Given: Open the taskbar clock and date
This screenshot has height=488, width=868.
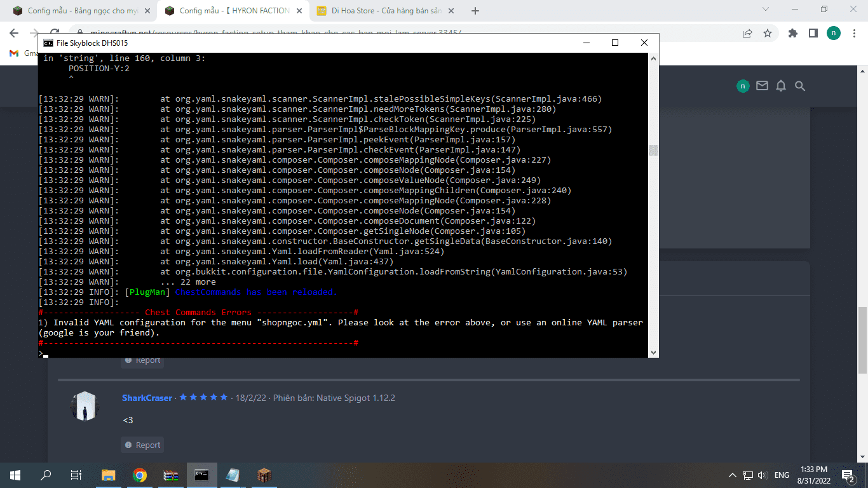Looking at the screenshot, I should pyautogui.click(x=813, y=475).
